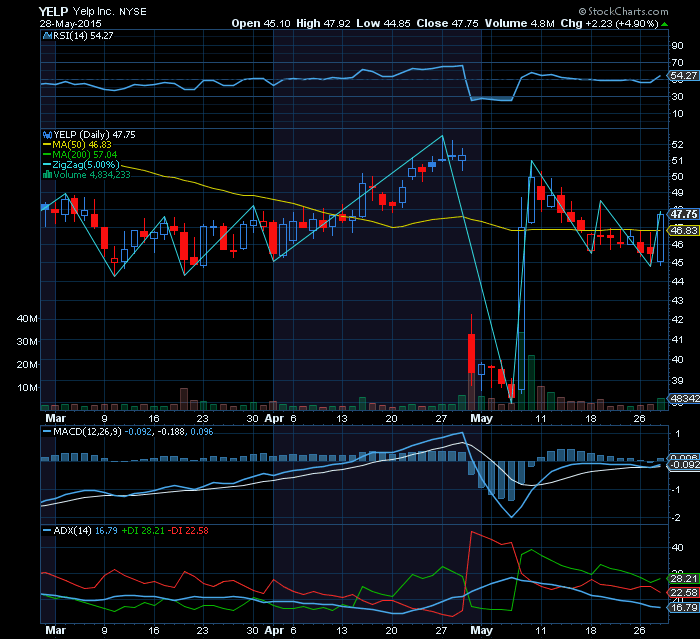Viewport: 700px width, 639px height.
Task: Click the green MA(200) legend line swatch
Action: click(x=47, y=155)
